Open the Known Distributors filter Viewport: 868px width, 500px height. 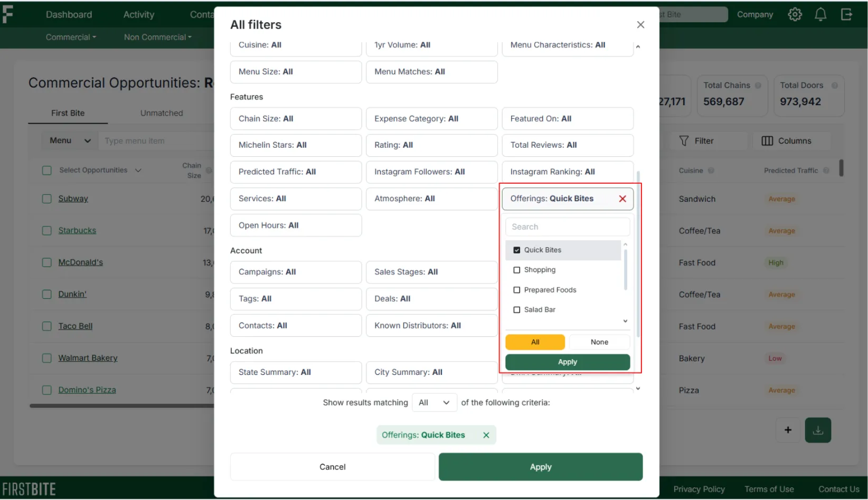point(431,326)
